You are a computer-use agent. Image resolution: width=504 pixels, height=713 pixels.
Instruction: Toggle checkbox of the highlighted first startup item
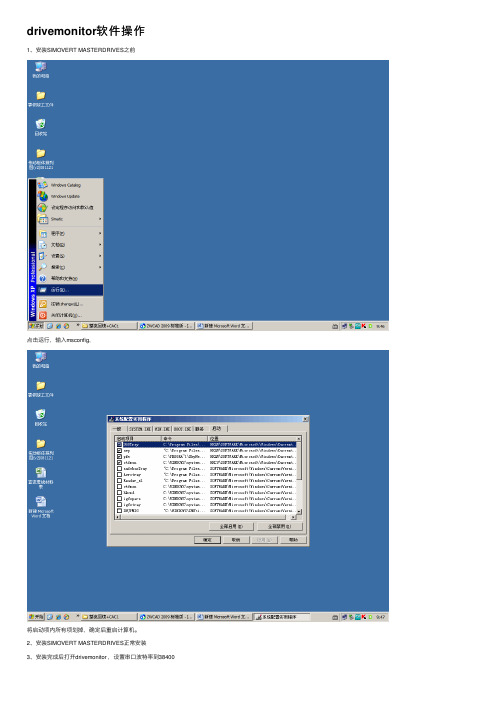pos(120,444)
